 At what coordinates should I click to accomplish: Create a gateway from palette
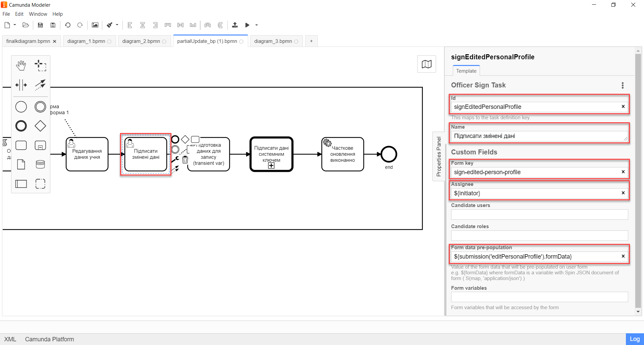coord(40,126)
